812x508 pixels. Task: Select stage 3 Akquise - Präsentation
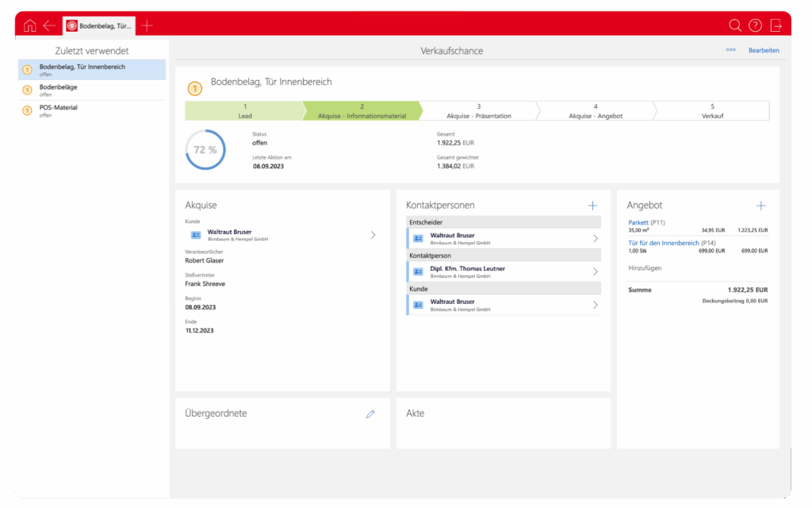[478, 110]
